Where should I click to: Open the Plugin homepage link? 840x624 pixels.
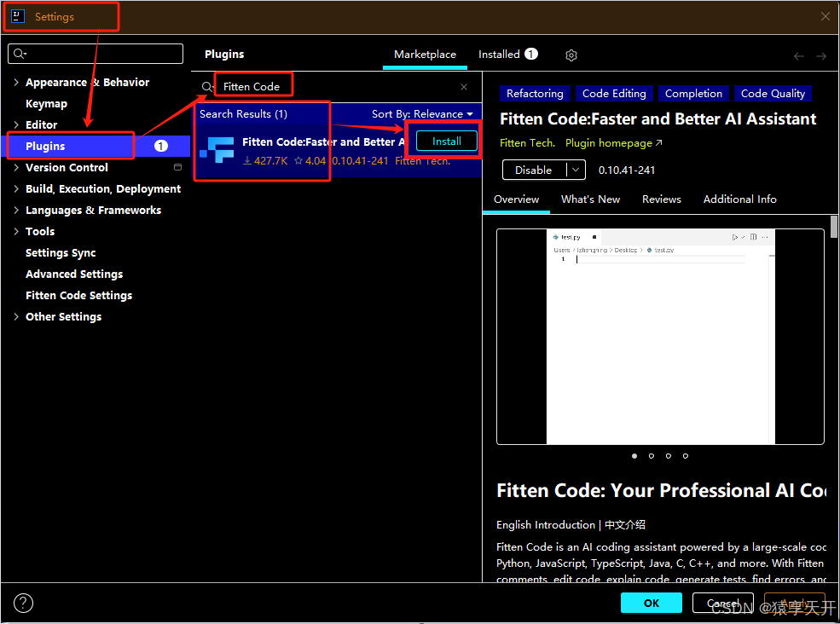point(614,143)
